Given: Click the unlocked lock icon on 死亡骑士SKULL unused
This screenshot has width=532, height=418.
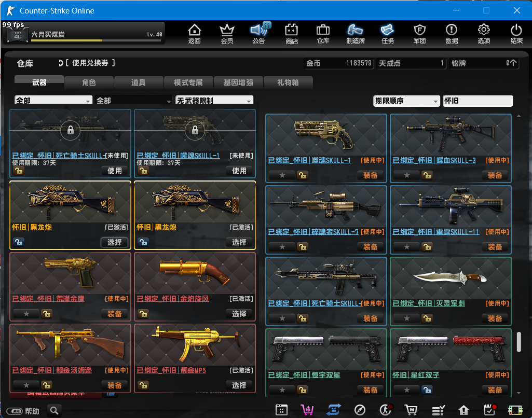Looking at the screenshot, I should pos(18,171).
